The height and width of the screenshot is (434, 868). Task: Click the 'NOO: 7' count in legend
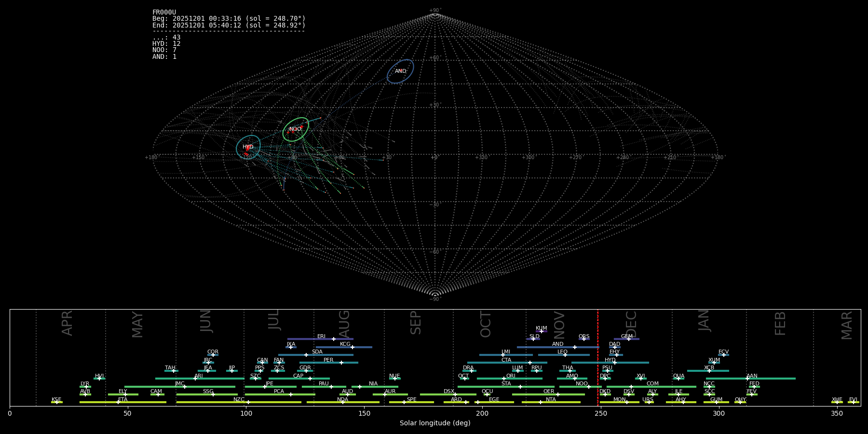(164, 50)
